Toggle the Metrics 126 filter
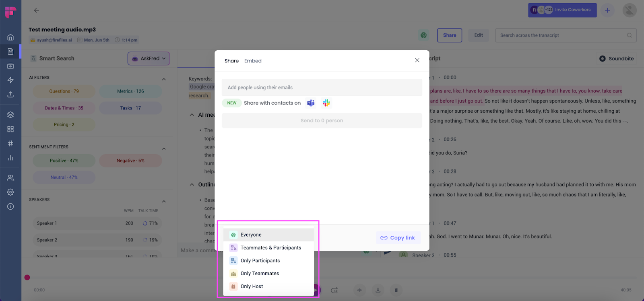644x301 pixels. 130,91
